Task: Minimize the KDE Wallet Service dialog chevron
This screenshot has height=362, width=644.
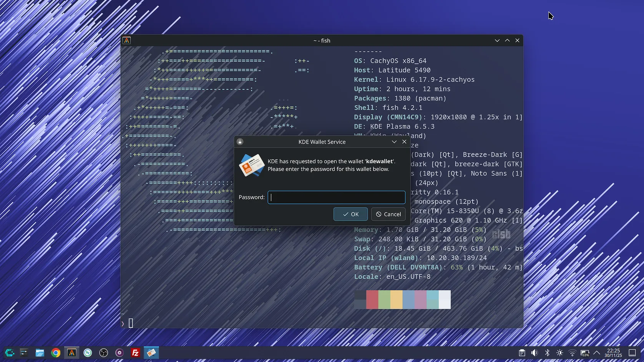Action: coord(394,142)
